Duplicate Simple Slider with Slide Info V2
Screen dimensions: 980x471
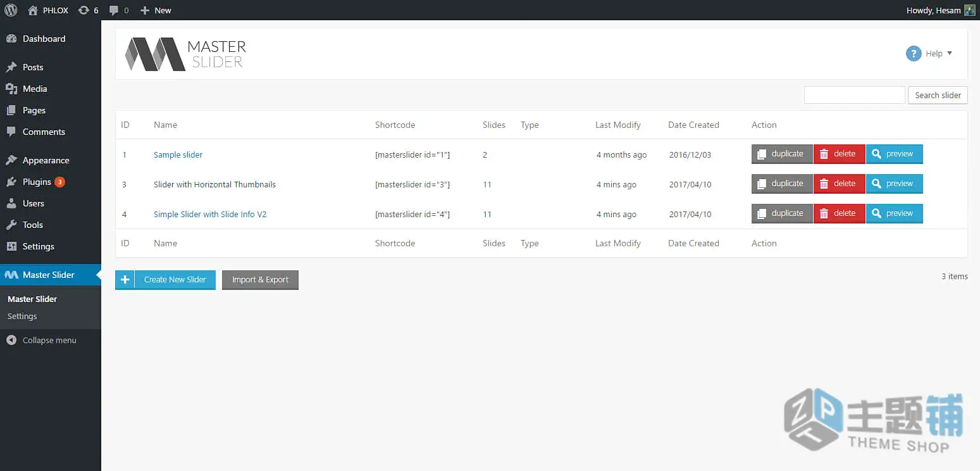tap(782, 213)
